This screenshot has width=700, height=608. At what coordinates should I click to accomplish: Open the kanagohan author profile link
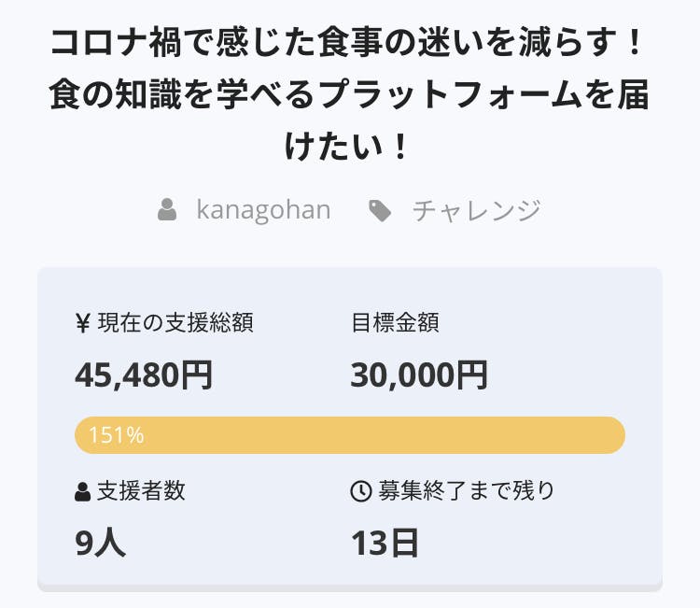[x=263, y=210]
